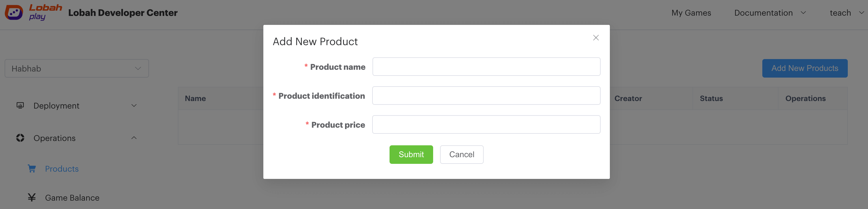Close the Add New Product dialog
868x209 pixels.
click(x=596, y=37)
